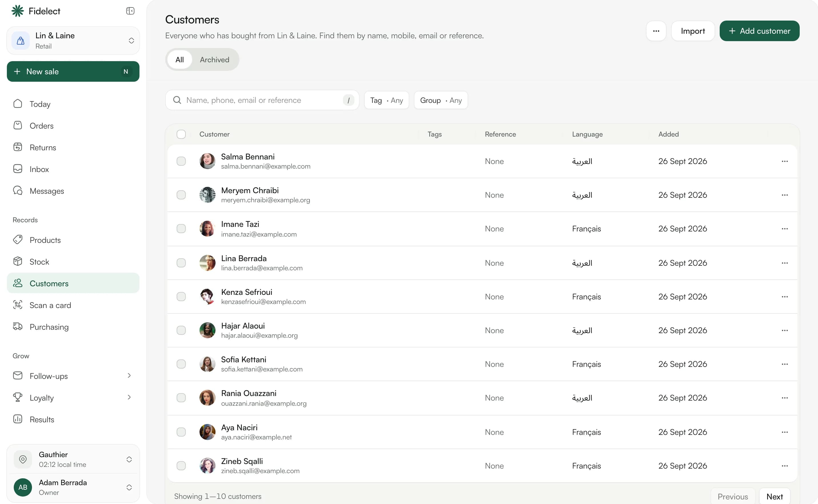
Task: Open row actions for Salma Bennani
Action: (x=784, y=161)
